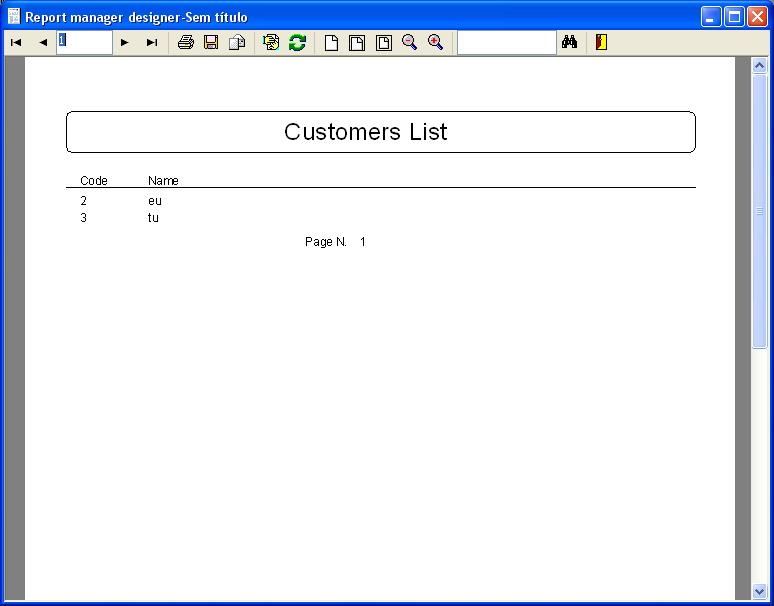774x606 pixels.
Task: Minimize the Report manager window
Action: pyautogui.click(x=711, y=17)
